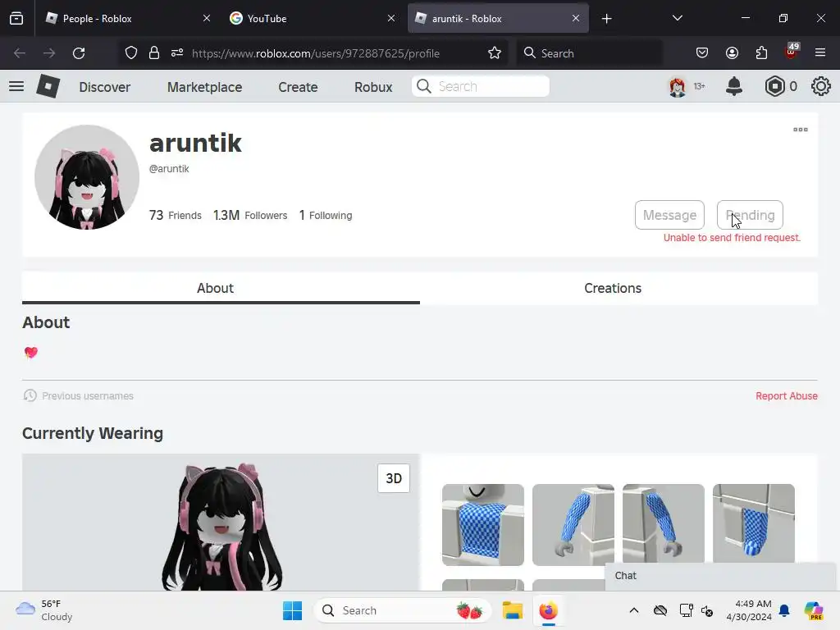Open the Roblox settings gear
The width and height of the screenshot is (840, 630).
pyautogui.click(x=820, y=86)
